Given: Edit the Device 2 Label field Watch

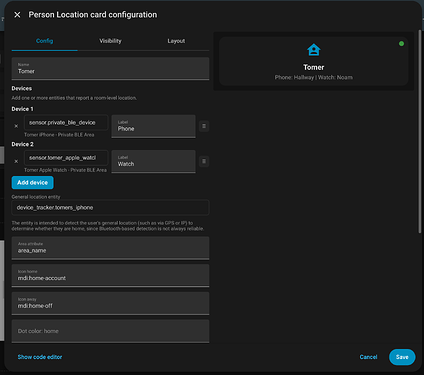Looking at the screenshot, I should click(153, 161).
